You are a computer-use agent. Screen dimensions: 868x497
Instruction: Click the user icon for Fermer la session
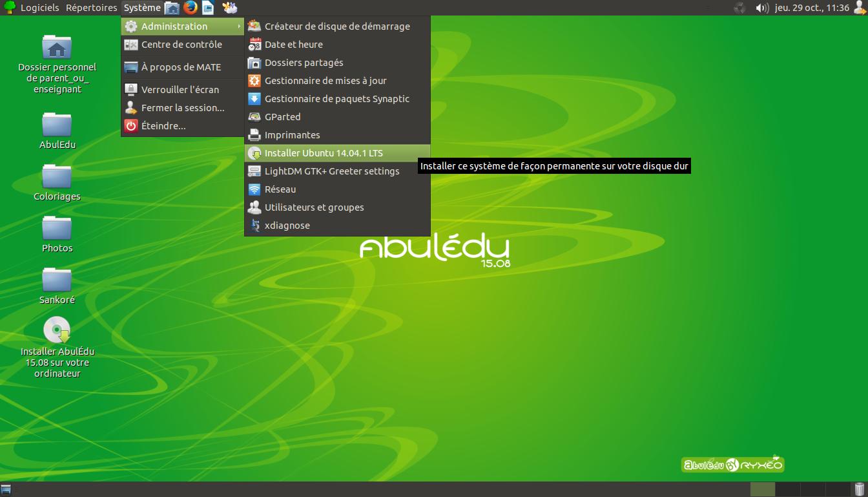click(131, 108)
